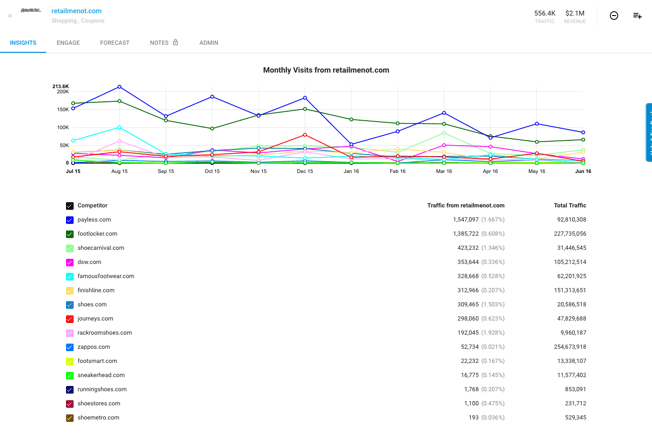Click the footlocker.com green point at Jun 16
Viewport: 652px width, 436px height.
583,140
